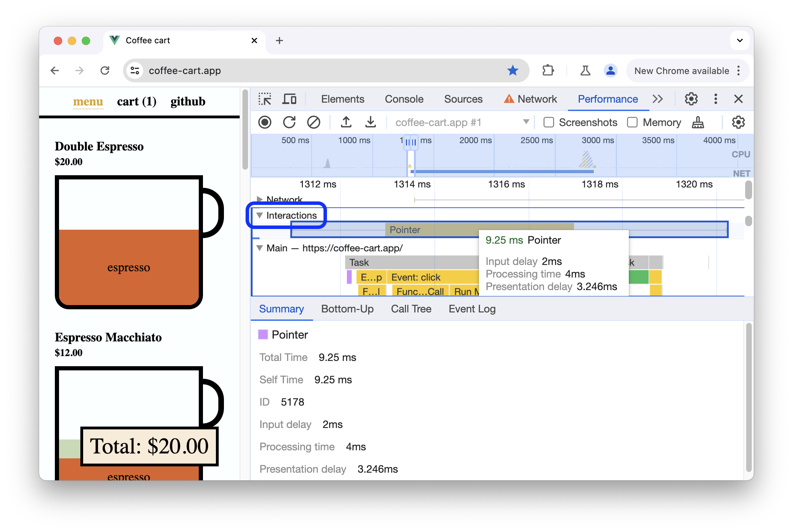Click the clear profile button
Viewport: 793px width, 532px height.
(313, 122)
